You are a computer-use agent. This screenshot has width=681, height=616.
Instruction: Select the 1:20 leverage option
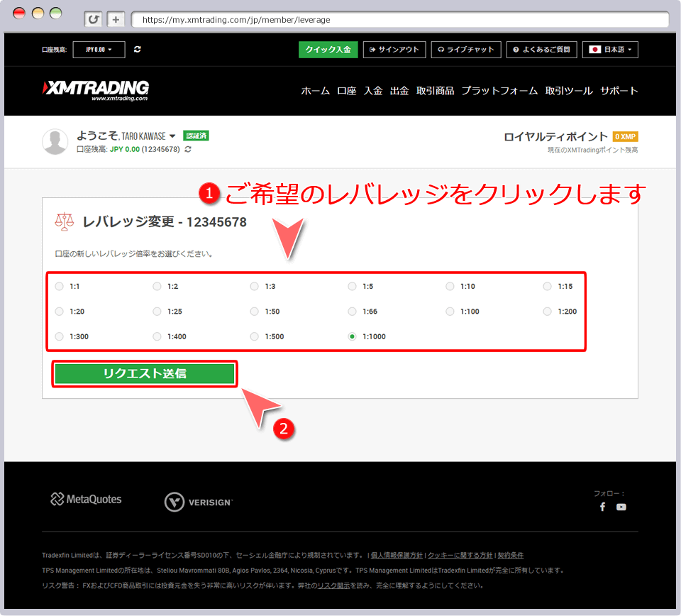click(60, 312)
